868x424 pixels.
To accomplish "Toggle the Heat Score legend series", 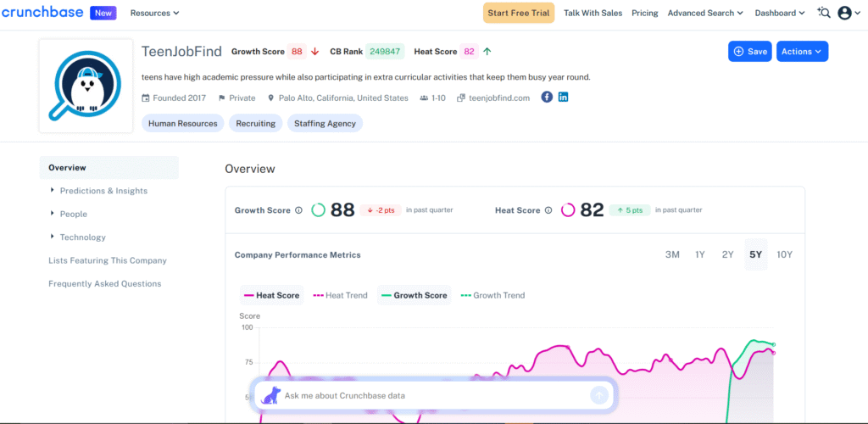I will [272, 296].
